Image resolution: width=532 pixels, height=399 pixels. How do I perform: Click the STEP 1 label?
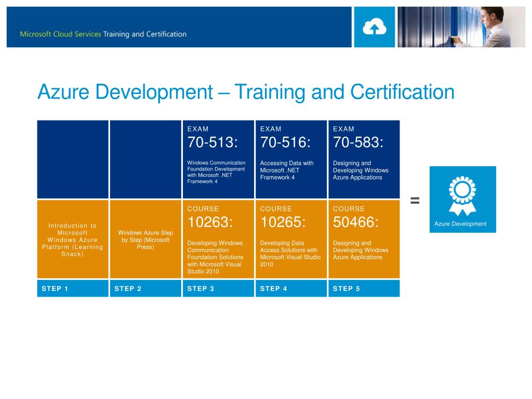coord(55,289)
